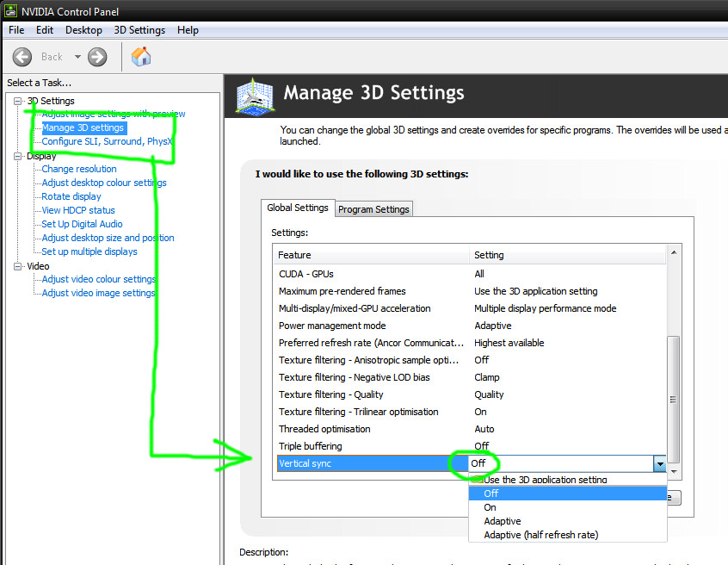
Task: Select Preferred refresh rate row
Action: [x=470, y=343]
